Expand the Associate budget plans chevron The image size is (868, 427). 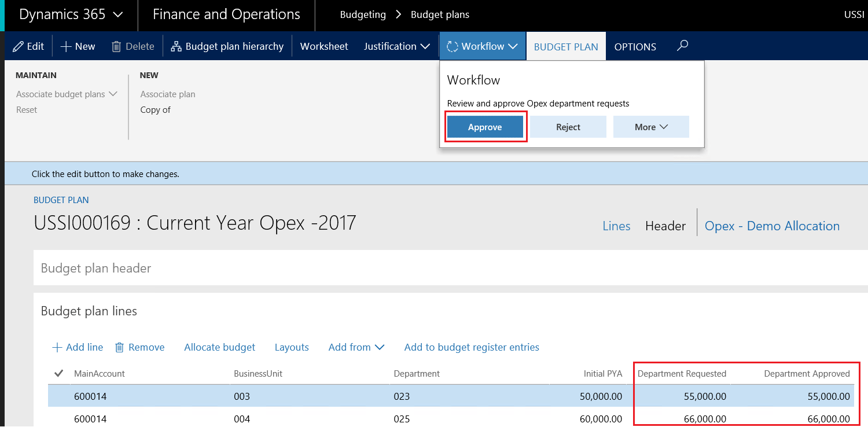tap(113, 94)
